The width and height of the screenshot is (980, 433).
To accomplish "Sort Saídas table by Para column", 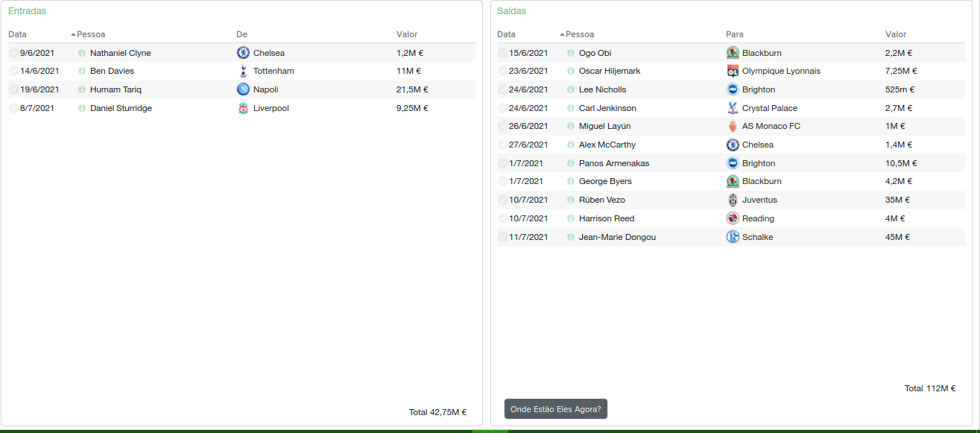I will pos(735,34).
